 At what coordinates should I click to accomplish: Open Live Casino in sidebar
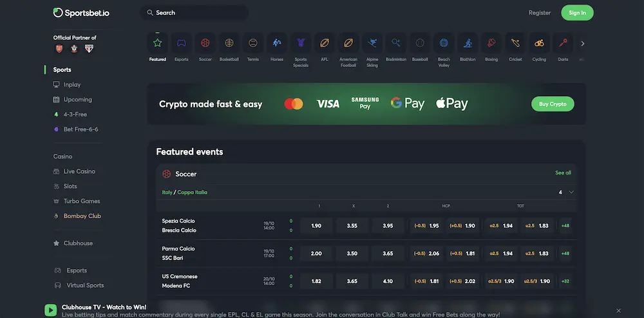[74, 171]
